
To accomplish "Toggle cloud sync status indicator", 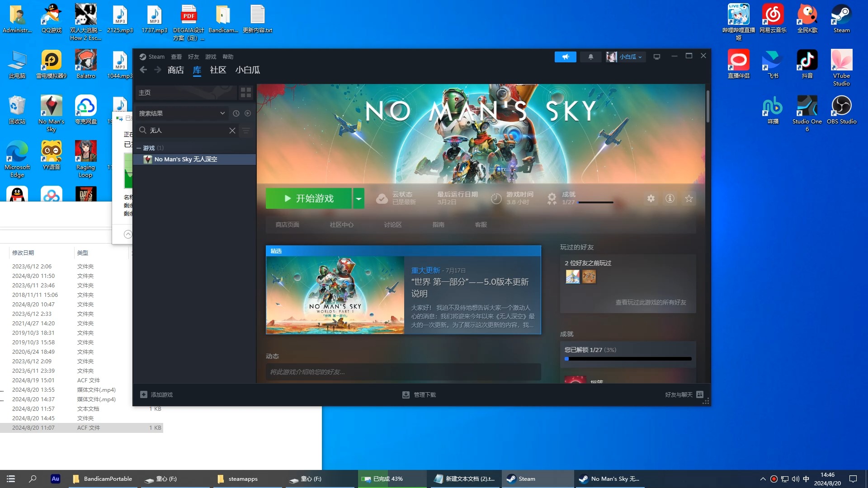I will [382, 198].
